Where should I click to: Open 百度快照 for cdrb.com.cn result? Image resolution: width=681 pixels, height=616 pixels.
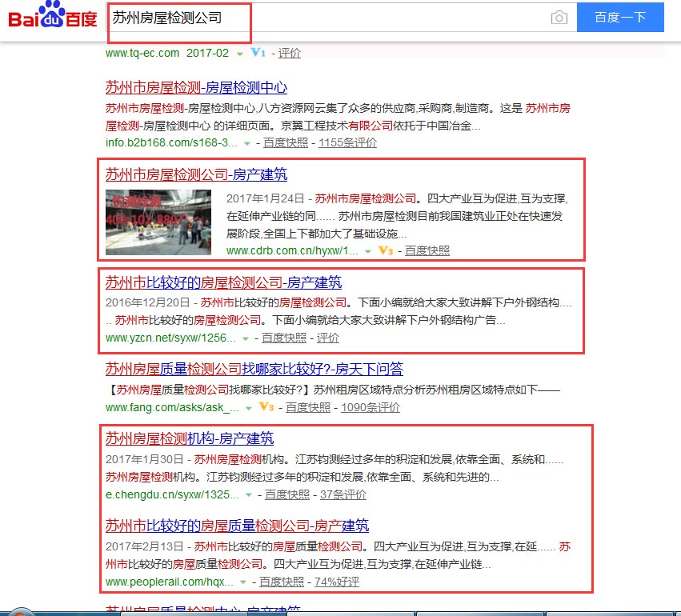[x=427, y=250]
